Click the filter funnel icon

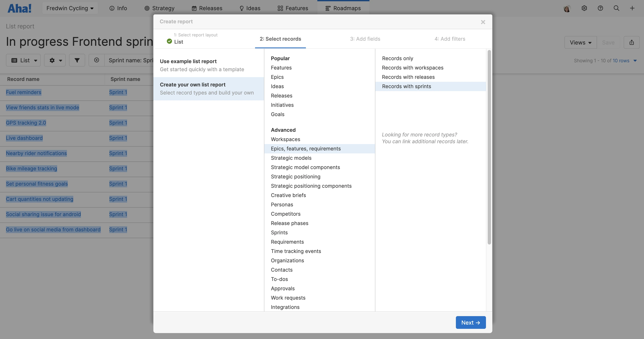(77, 60)
